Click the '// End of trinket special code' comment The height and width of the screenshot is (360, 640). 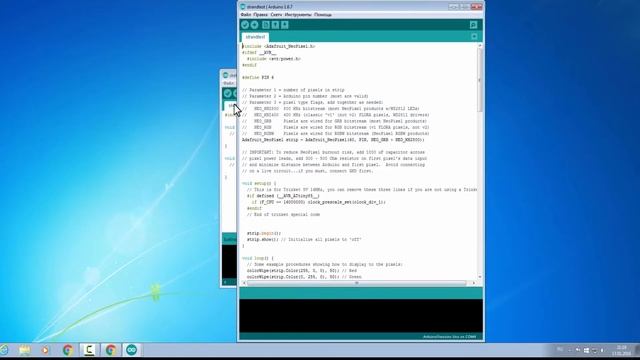(x=283, y=215)
